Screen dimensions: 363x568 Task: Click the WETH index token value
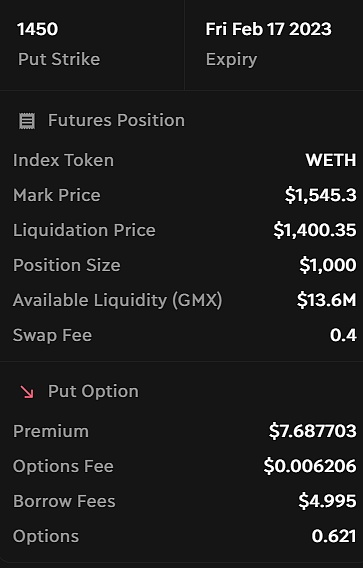pos(331,160)
